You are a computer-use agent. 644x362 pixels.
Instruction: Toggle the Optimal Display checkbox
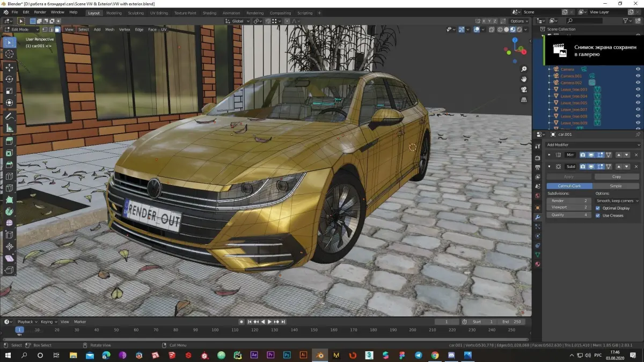click(598, 208)
